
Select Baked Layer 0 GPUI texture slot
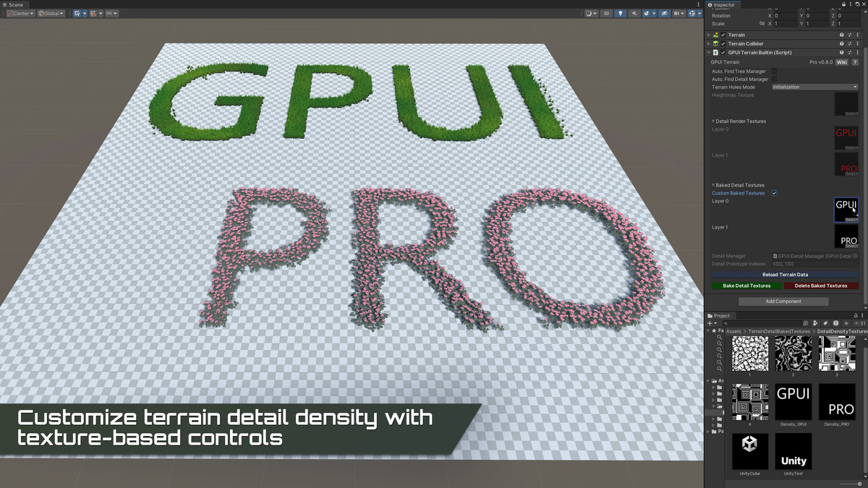coord(846,210)
